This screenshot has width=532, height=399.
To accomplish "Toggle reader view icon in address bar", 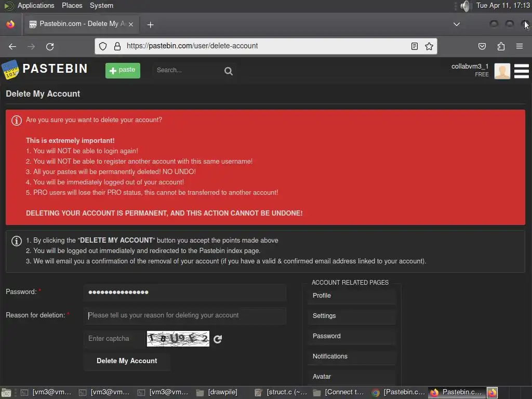I will (x=414, y=46).
